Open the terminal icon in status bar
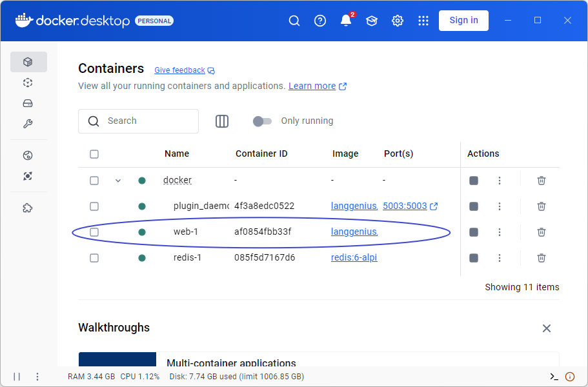 pyautogui.click(x=554, y=377)
